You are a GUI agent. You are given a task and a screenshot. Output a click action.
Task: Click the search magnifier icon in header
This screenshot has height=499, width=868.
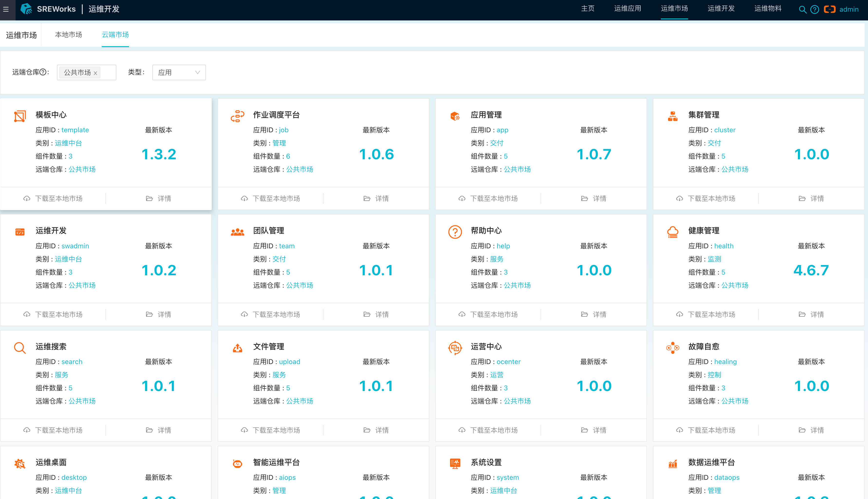click(x=802, y=9)
